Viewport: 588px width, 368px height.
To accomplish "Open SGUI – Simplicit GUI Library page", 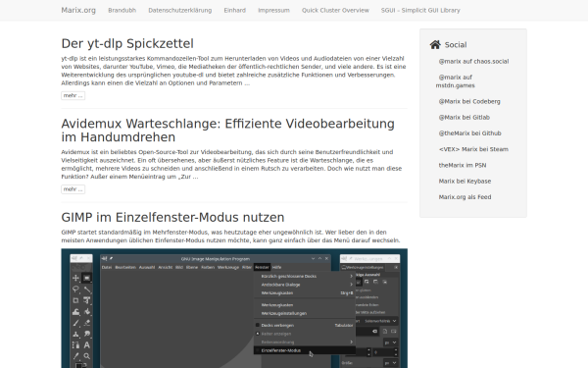I will [x=420, y=10].
